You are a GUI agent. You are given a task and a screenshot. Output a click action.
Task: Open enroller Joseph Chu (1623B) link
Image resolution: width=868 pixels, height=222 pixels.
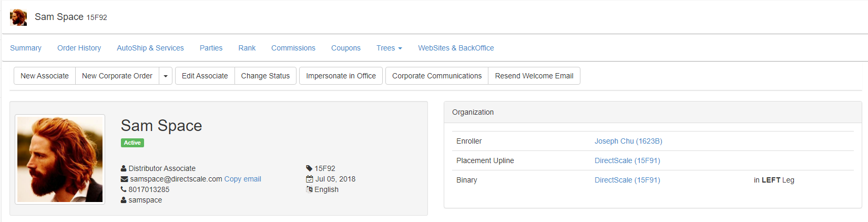click(628, 142)
